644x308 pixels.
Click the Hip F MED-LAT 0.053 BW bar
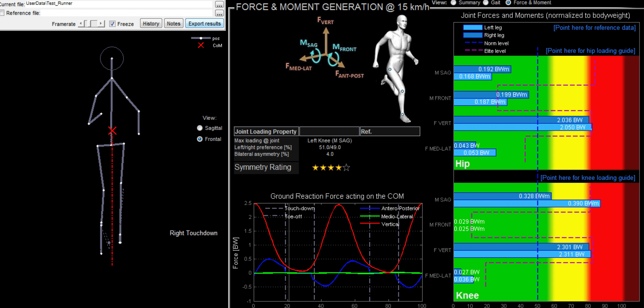[x=475, y=153]
